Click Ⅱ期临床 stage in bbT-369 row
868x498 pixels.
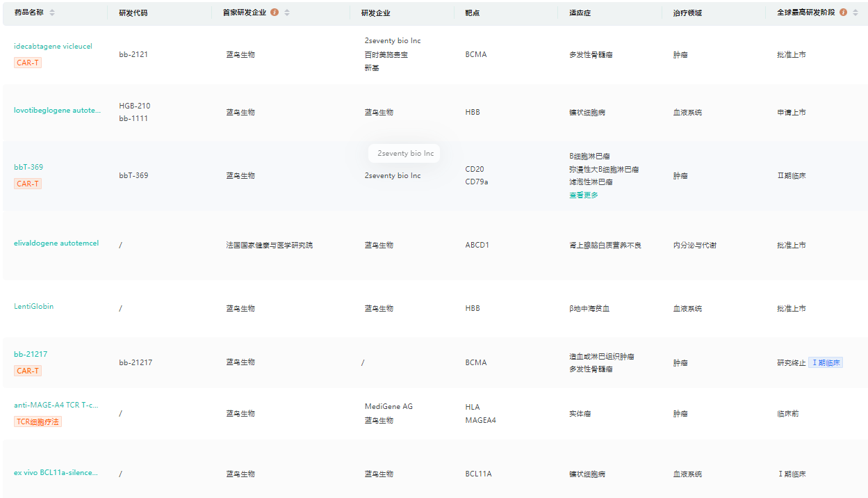coord(792,175)
